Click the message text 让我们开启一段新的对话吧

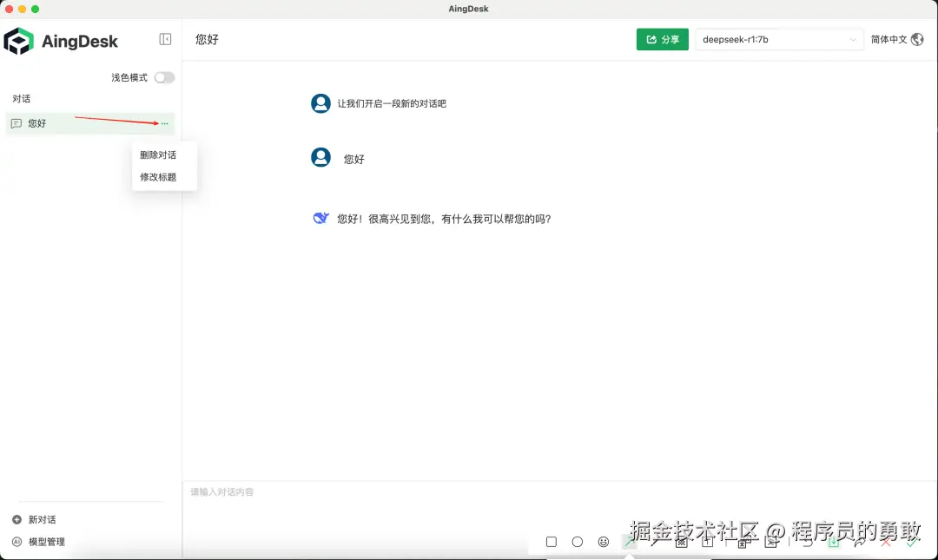coord(392,103)
